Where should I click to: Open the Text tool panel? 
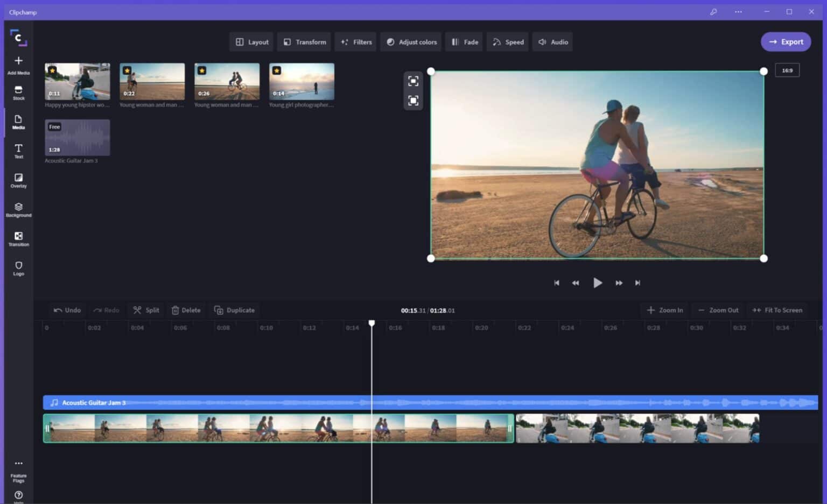coord(18,151)
